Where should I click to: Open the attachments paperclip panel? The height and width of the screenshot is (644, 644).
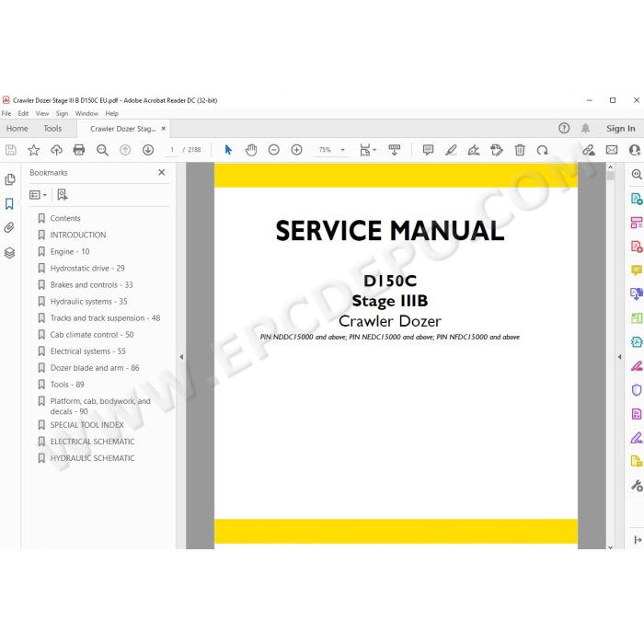[9, 227]
